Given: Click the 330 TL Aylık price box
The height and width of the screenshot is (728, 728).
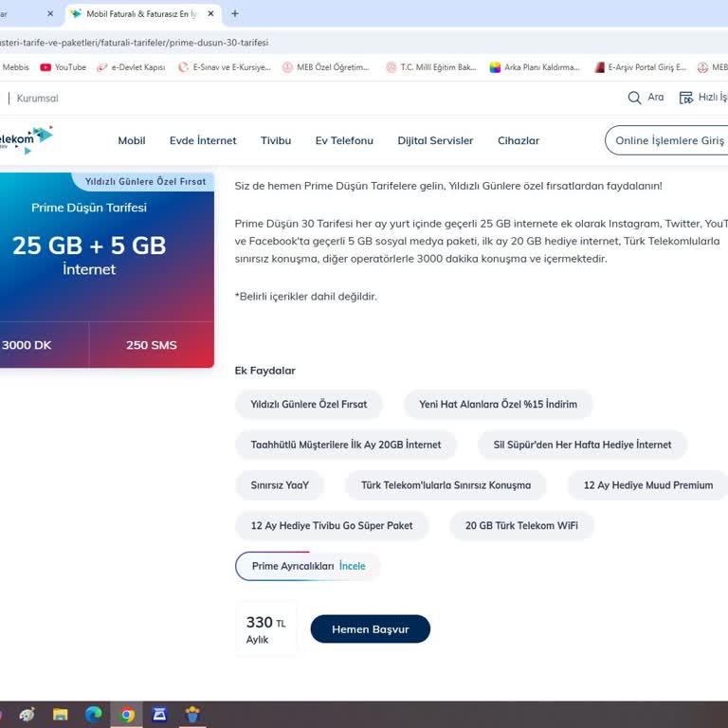Looking at the screenshot, I should coord(266,629).
